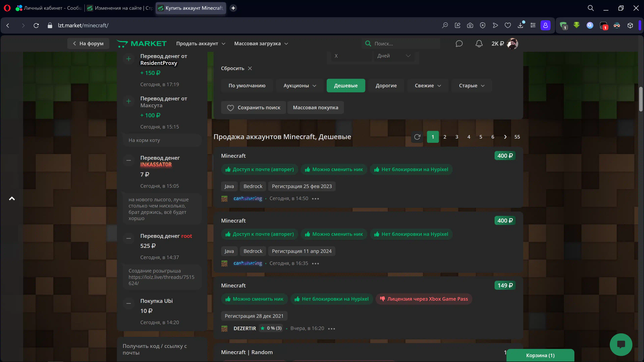Viewport: 644px width, 362px height.
Task: Switch to Личный кабинет browser tab
Action: coord(49,8)
